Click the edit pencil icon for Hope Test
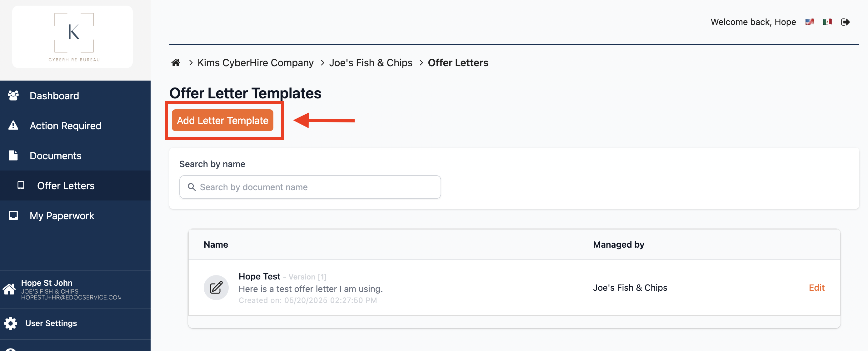868x351 pixels. tap(216, 288)
